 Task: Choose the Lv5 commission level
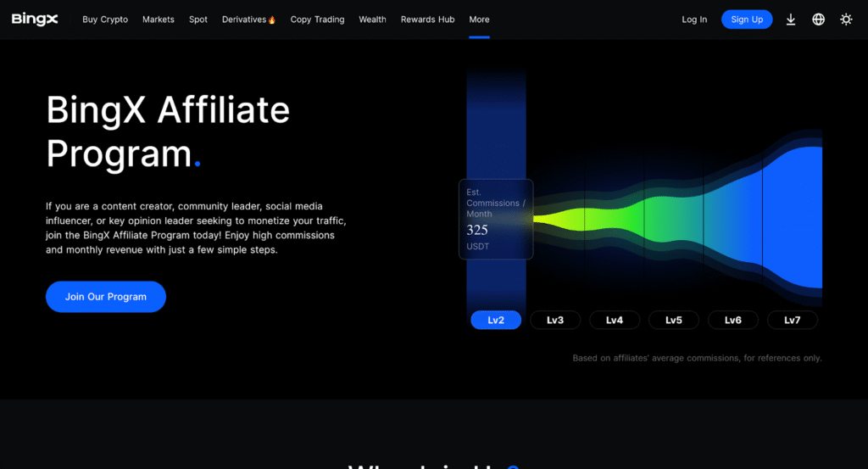pyautogui.click(x=674, y=320)
